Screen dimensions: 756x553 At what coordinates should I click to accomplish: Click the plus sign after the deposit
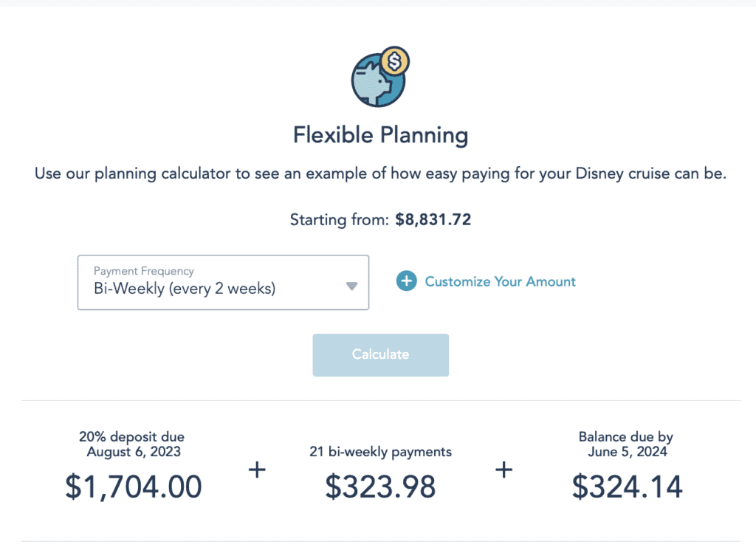257,470
